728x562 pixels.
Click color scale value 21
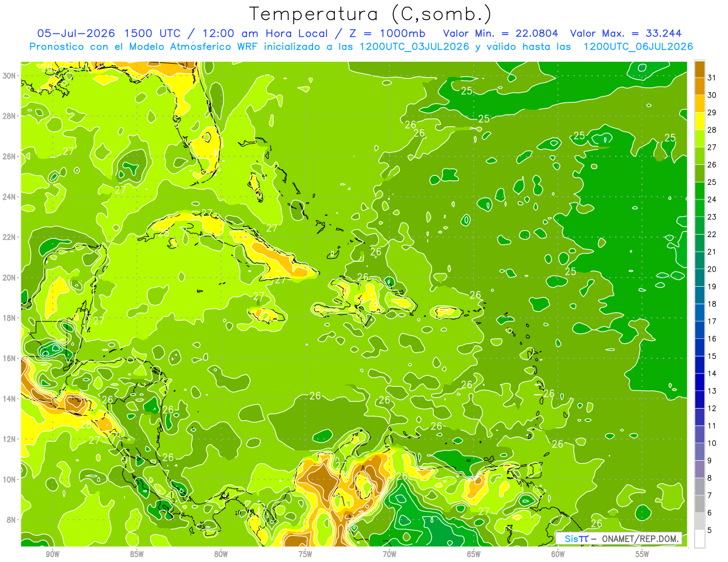click(x=712, y=252)
